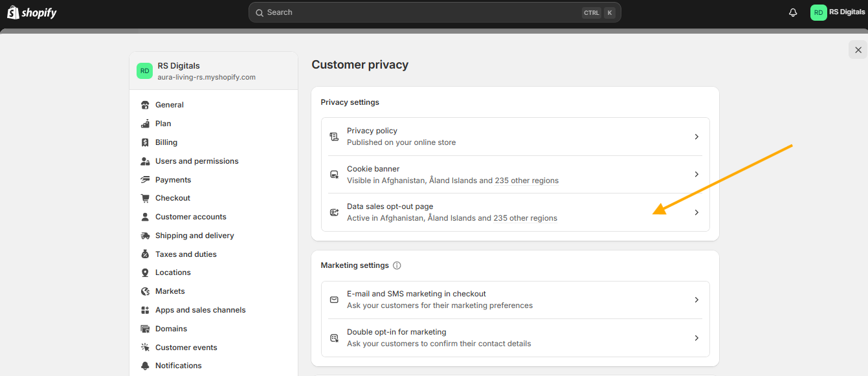Open the notifications bell icon
Image resolution: width=868 pixels, height=376 pixels.
click(793, 12)
